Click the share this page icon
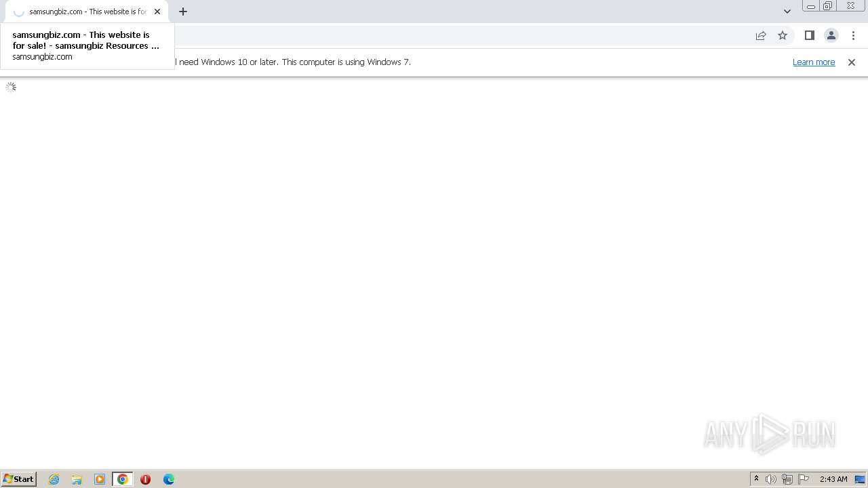The image size is (868, 488). point(761,35)
